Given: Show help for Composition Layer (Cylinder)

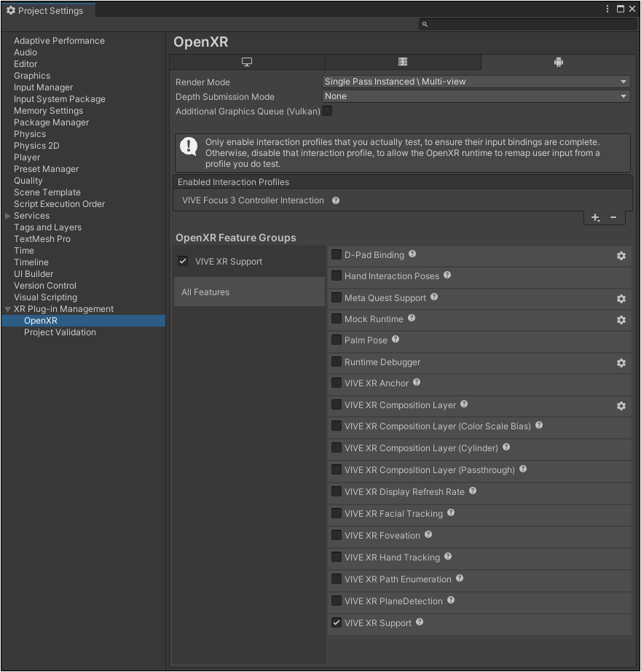Looking at the screenshot, I should coord(506,447).
